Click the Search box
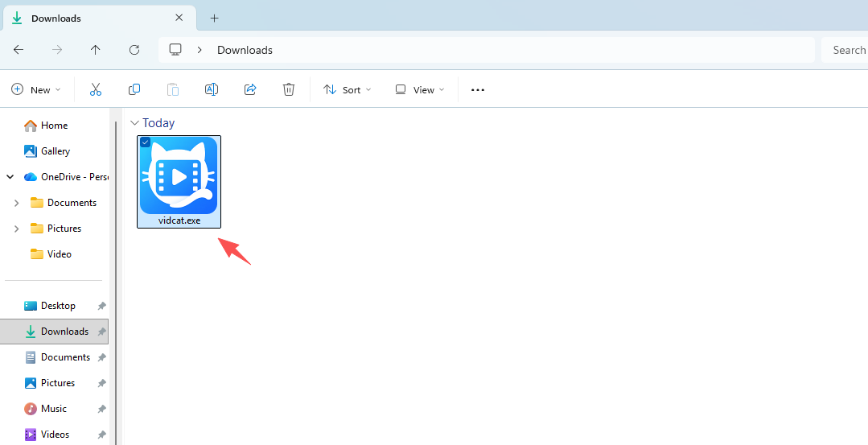Image resolution: width=868 pixels, height=445 pixels. click(845, 50)
